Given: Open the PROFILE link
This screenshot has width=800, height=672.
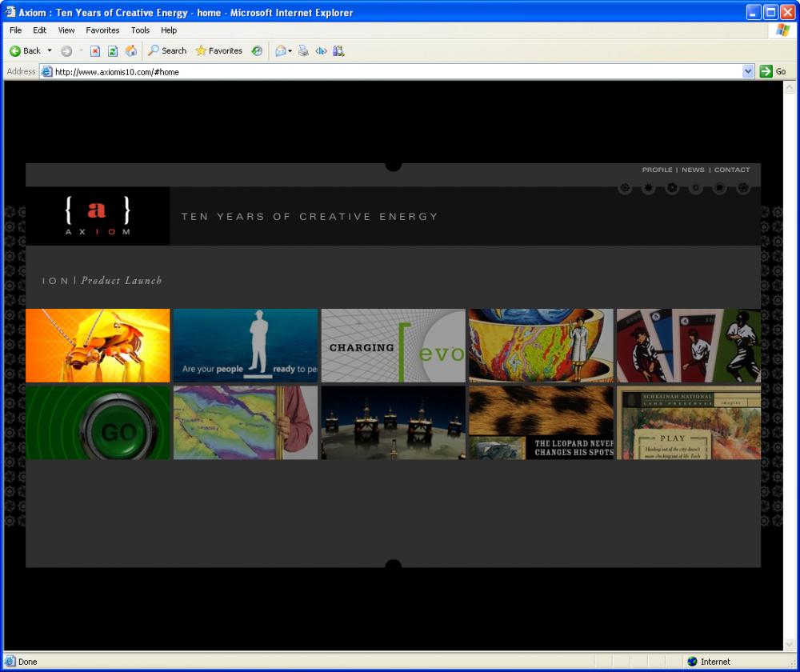Looking at the screenshot, I should [657, 170].
